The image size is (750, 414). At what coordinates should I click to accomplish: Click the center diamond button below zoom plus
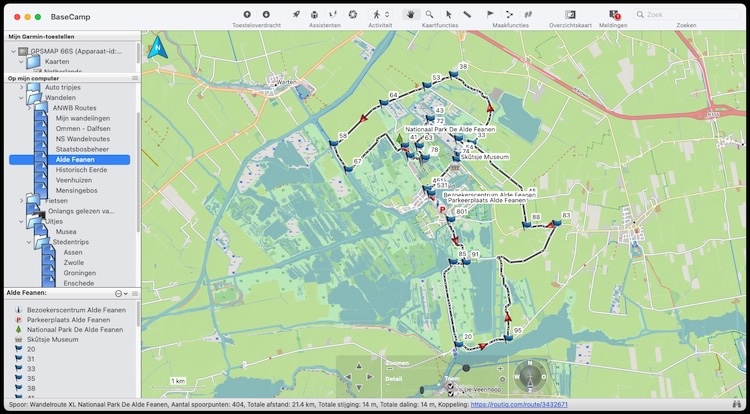[x=502, y=380]
